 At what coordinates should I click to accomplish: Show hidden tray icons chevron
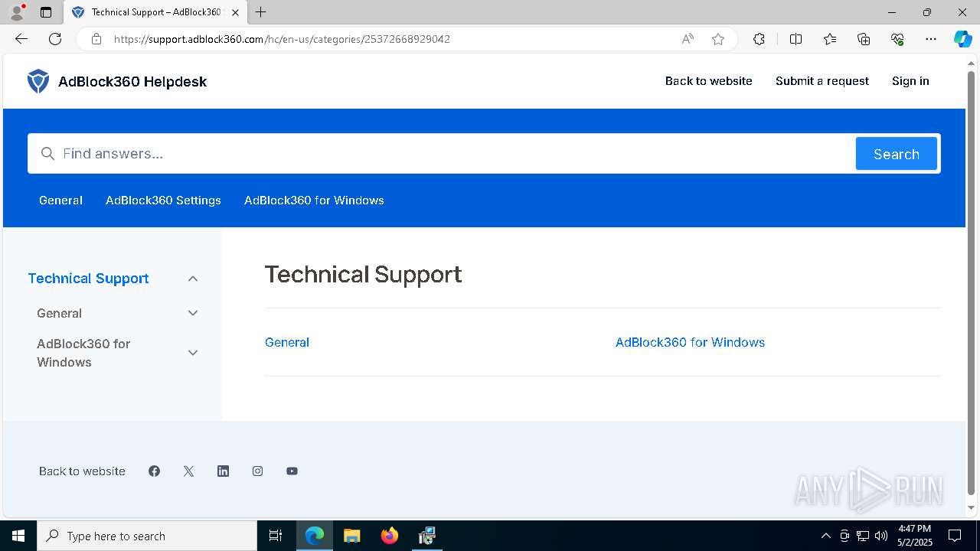825,536
